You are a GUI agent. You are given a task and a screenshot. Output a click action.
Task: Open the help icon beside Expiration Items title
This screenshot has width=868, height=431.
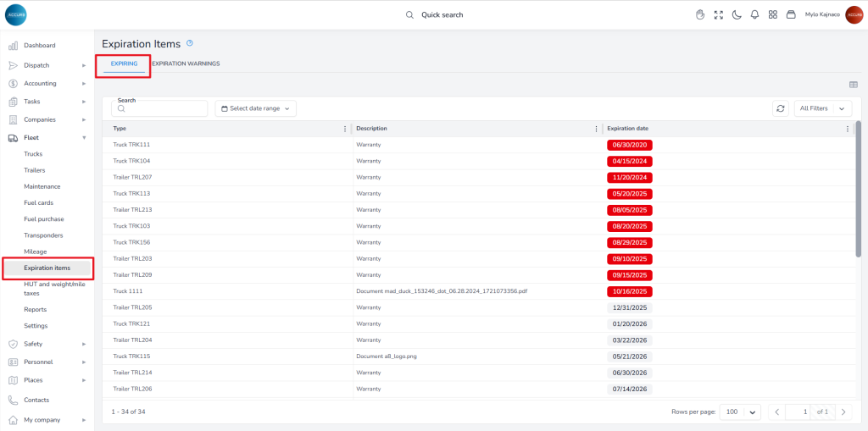[x=190, y=43]
